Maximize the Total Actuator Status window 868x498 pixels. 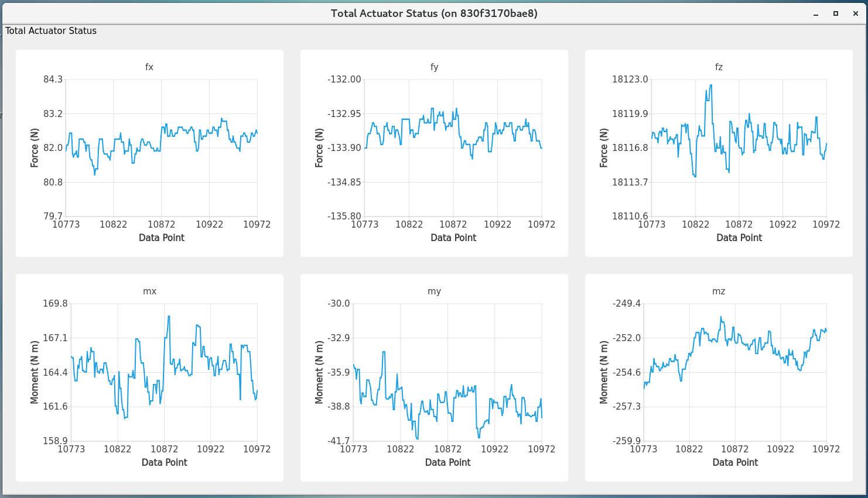[835, 13]
